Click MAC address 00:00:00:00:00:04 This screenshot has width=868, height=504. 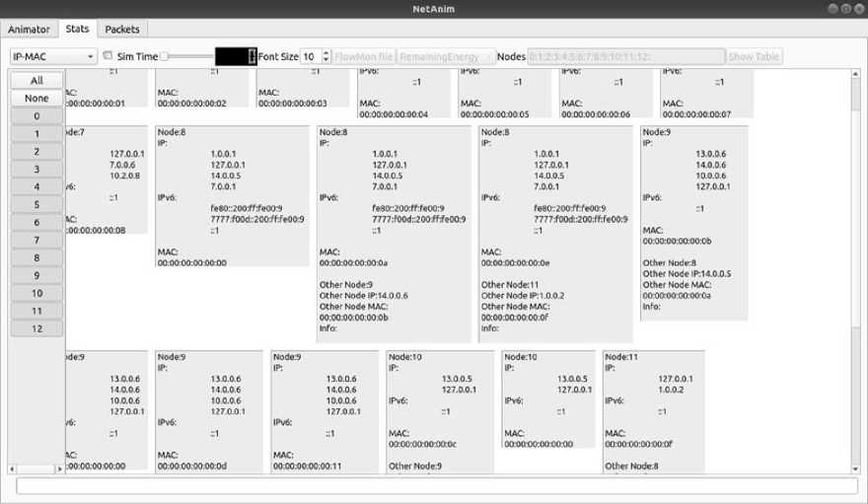pyautogui.click(x=394, y=114)
